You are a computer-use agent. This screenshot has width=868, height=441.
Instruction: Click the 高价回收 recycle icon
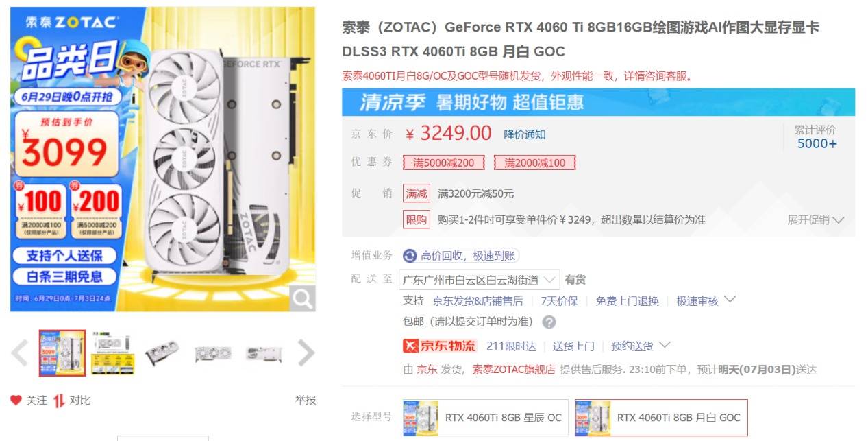click(x=410, y=256)
